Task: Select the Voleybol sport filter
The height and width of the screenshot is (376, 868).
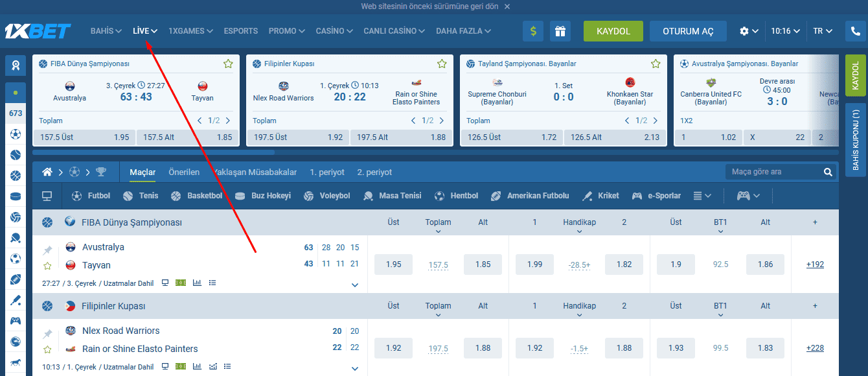Action: tap(326, 196)
